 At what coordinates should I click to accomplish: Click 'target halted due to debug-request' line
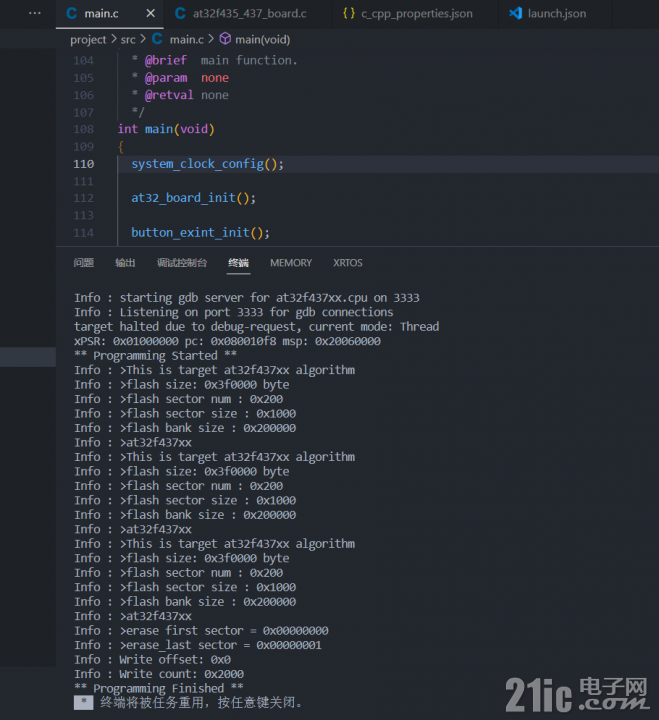pyautogui.click(x=257, y=327)
